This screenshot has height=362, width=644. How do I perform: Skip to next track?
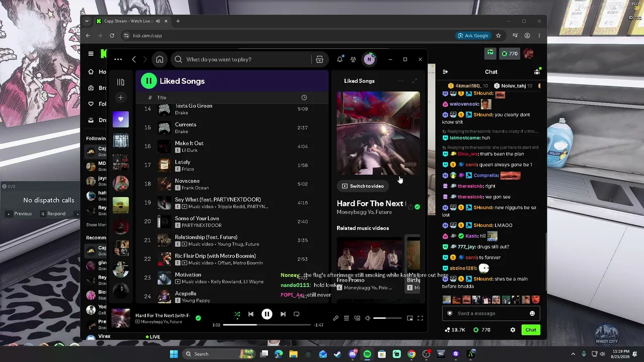tap(283, 314)
